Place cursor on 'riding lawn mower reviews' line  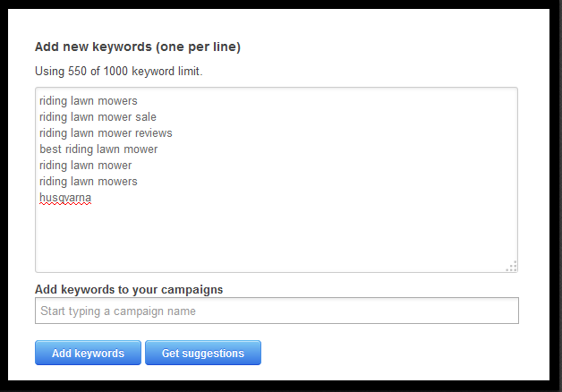click(106, 133)
